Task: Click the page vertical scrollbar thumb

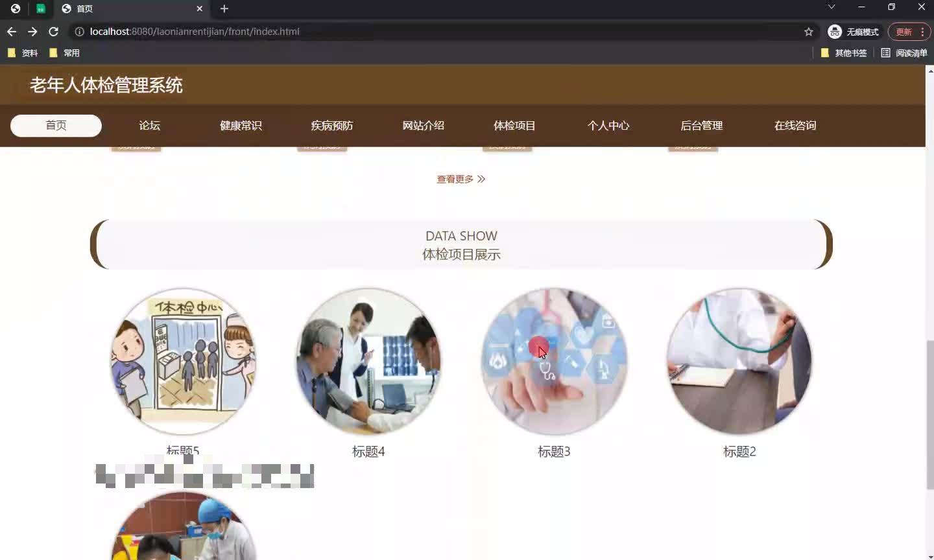Action: [930, 415]
